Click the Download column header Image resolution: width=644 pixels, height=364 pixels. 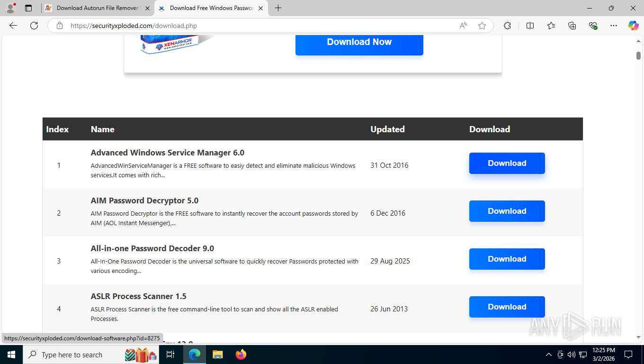coord(490,129)
